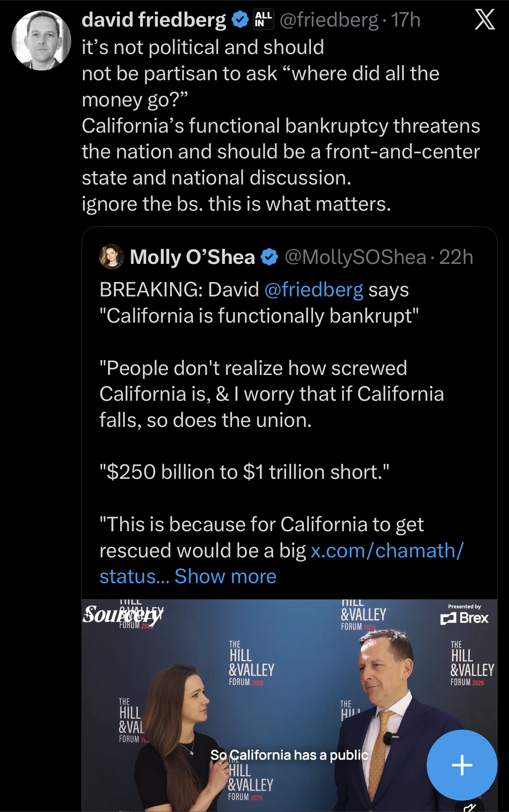Tap the Brex logo in the video

[464, 618]
